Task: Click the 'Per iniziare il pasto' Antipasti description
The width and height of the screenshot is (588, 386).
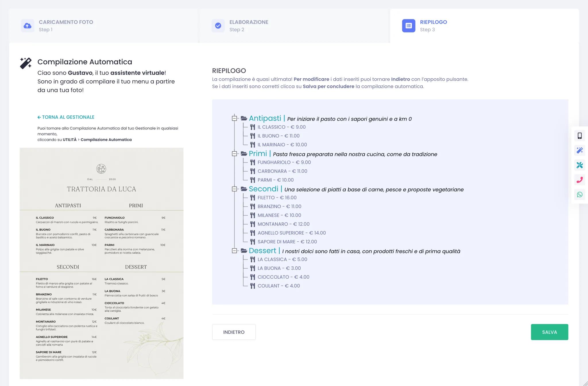Action: pyautogui.click(x=349, y=119)
